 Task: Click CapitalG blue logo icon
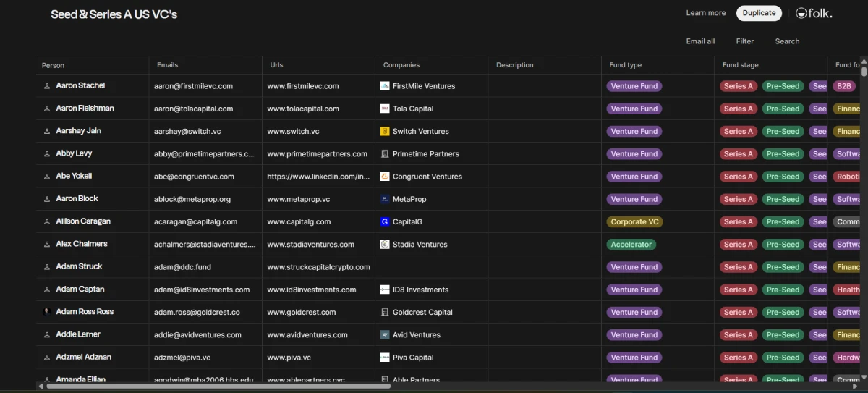click(385, 221)
